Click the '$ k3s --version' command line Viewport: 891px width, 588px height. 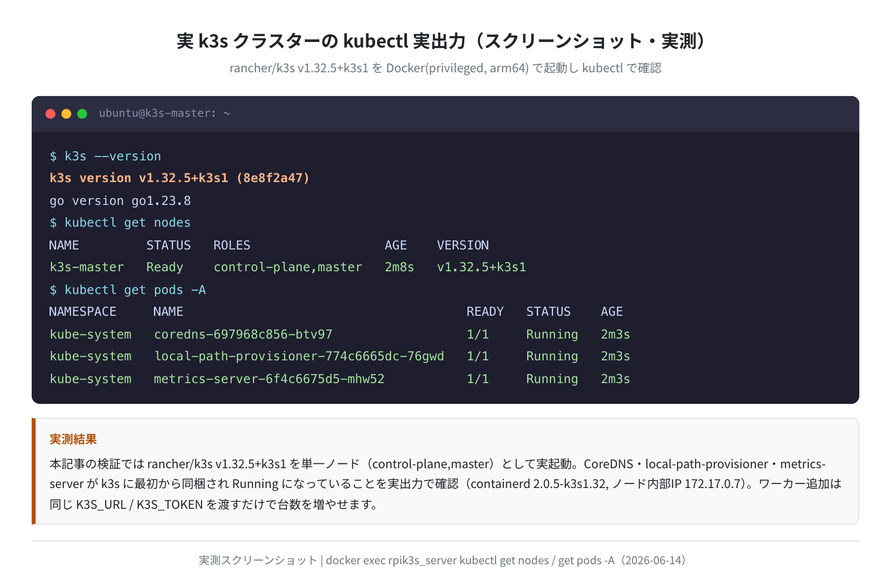(x=105, y=156)
